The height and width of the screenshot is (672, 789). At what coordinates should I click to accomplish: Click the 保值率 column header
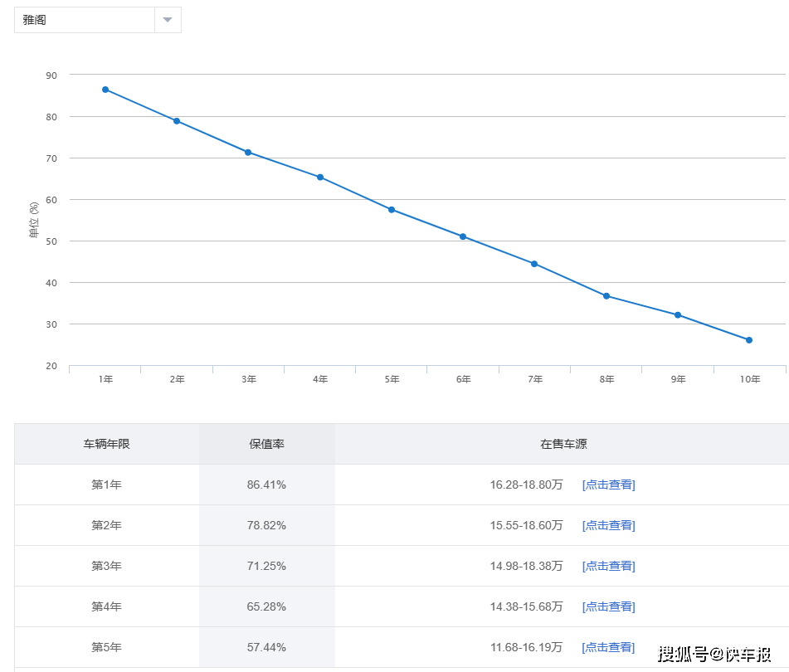[266, 444]
